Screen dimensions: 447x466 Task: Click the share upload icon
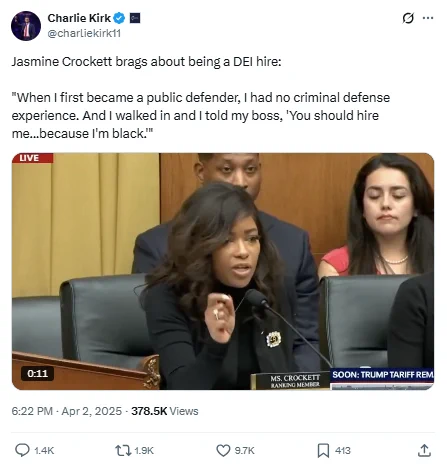[424, 450]
